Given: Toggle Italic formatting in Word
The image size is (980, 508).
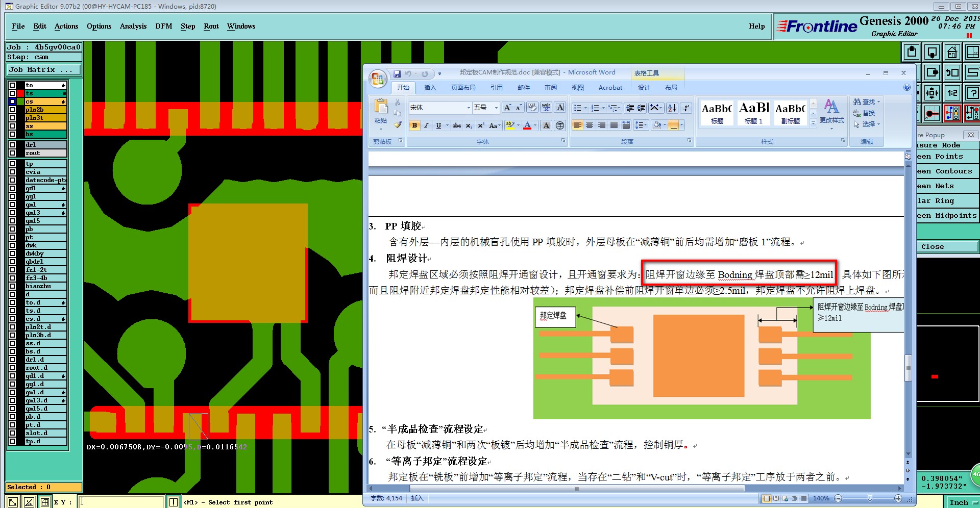Looking at the screenshot, I should [x=426, y=125].
